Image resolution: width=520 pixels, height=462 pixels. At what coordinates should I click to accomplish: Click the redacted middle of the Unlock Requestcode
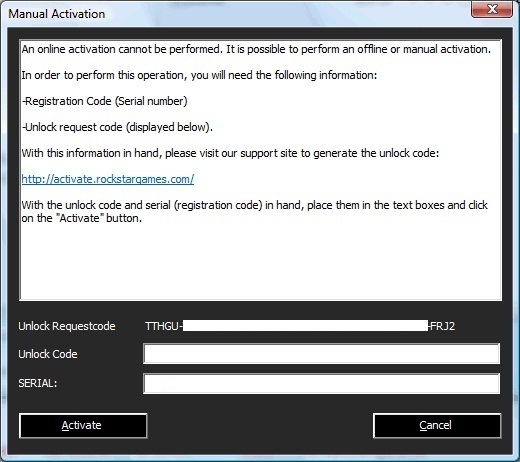coord(305,326)
